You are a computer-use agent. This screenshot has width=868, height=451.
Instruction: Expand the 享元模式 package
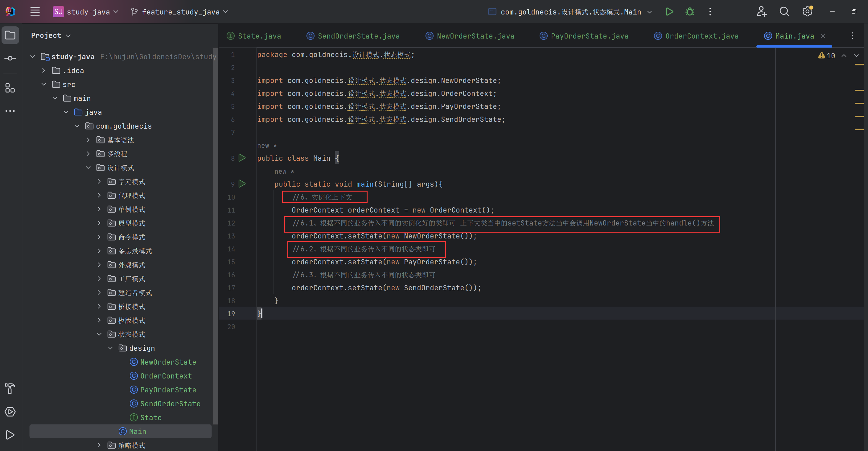point(99,181)
